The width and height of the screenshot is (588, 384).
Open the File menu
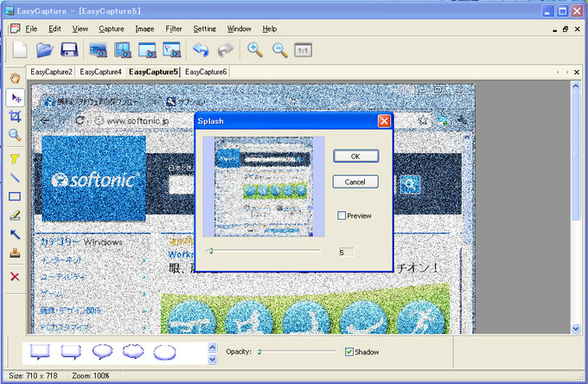(x=31, y=29)
